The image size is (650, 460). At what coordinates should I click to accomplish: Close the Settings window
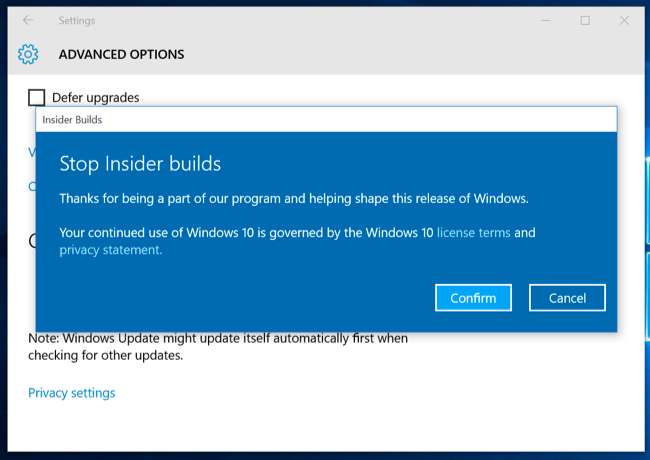pos(624,20)
